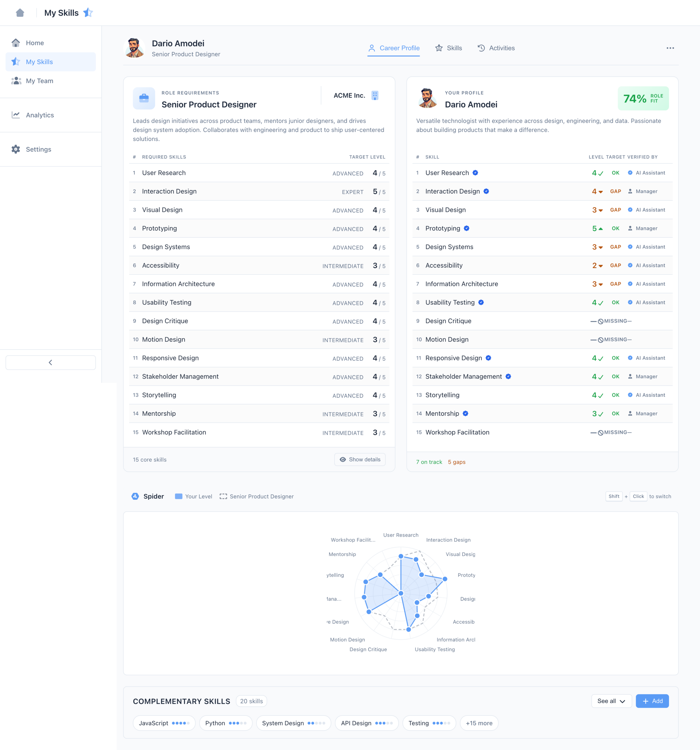
Task: Click GAP status in Design Systems row
Action: [x=616, y=247]
